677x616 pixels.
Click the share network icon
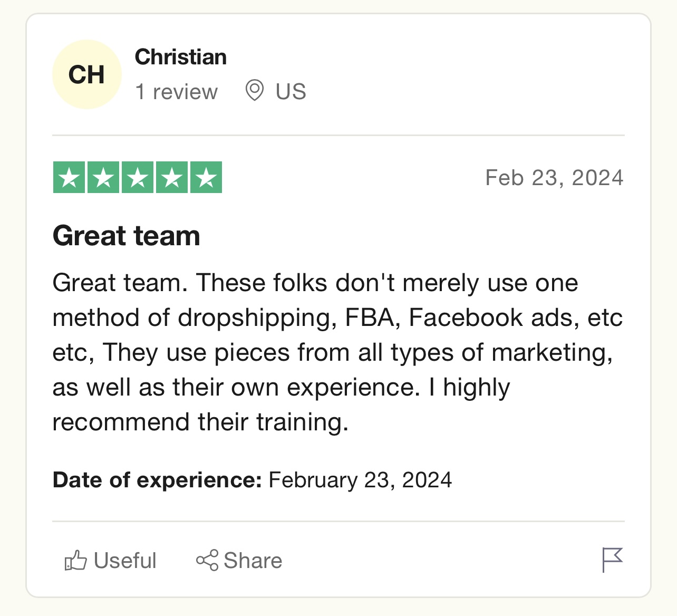[x=207, y=560]
